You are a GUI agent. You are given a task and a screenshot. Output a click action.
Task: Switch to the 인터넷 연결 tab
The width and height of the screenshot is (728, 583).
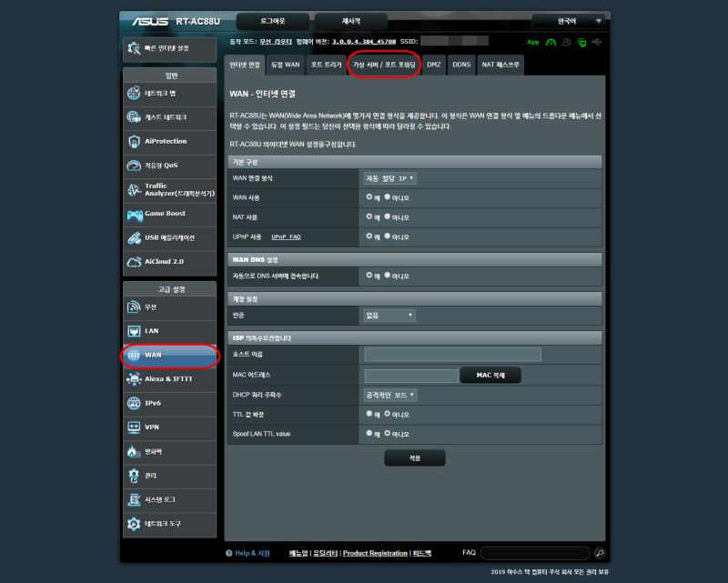[245, 65]
